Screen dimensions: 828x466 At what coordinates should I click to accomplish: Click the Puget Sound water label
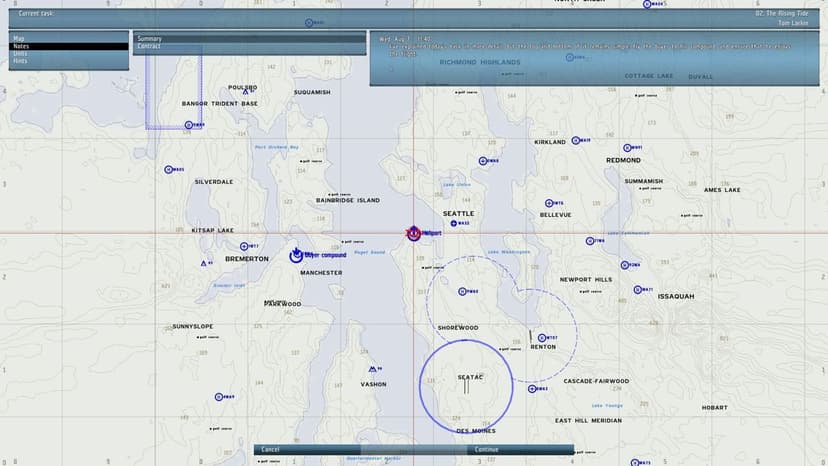(370, 253)
